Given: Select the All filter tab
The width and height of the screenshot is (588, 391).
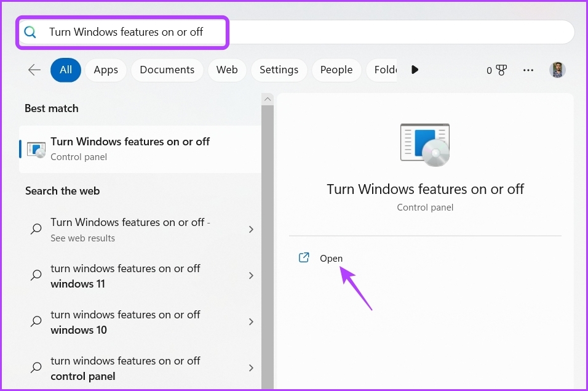Looking at the screenshot, I should tap(66, 70).
